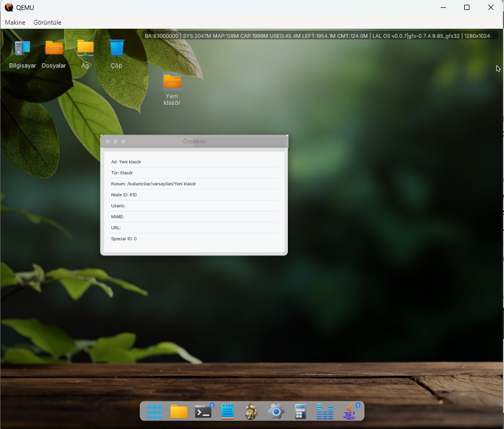The image size is (504, 429).
Task: Click the 'Uzantı:' property row
Action: pyautogui.click(x=194, y=206)
